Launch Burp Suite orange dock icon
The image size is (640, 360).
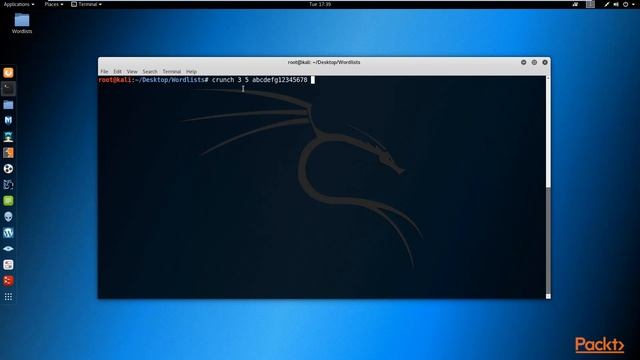pyautogui.click(x=8, y=153)
